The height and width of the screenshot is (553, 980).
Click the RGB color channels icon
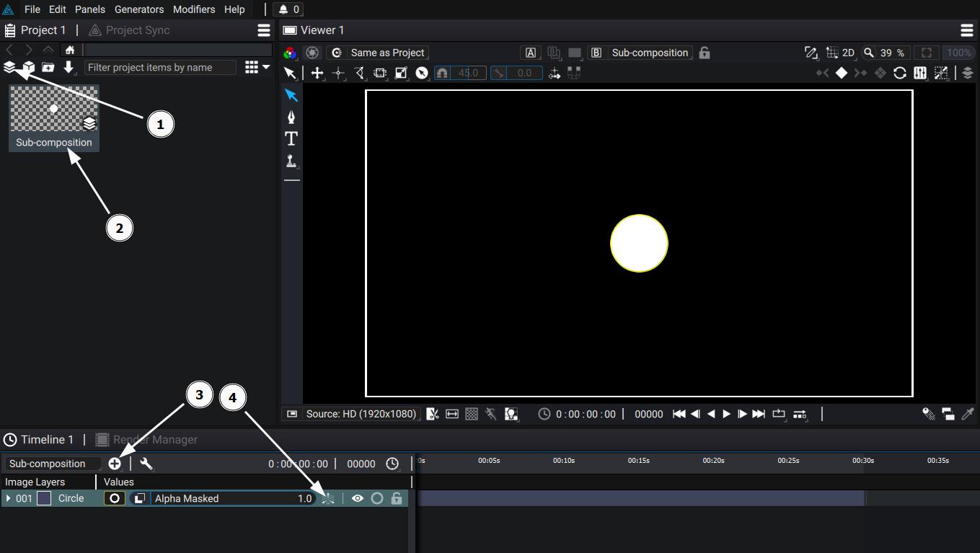click(x=290, y=53)
